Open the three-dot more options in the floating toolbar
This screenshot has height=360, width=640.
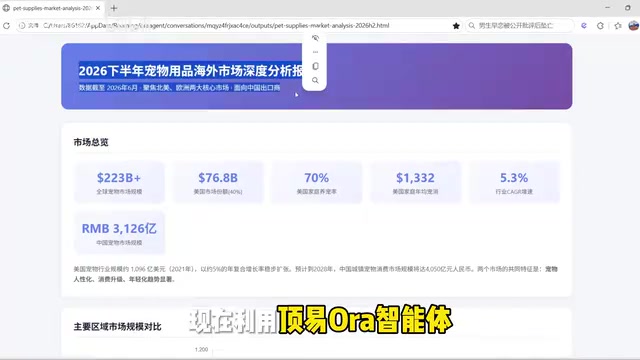click(x=315, y=52)
